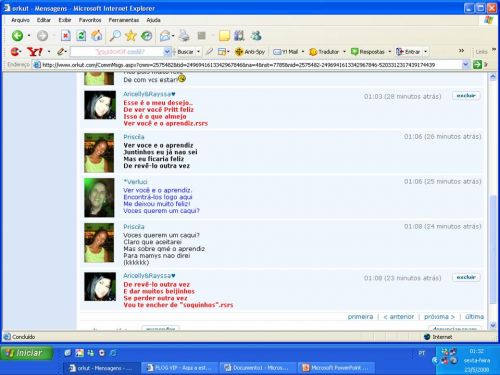Image resolution: width=500 pixels, height=375 pixels.
Task: Click the green Back arrow button
Action: [x=17, y=35]
